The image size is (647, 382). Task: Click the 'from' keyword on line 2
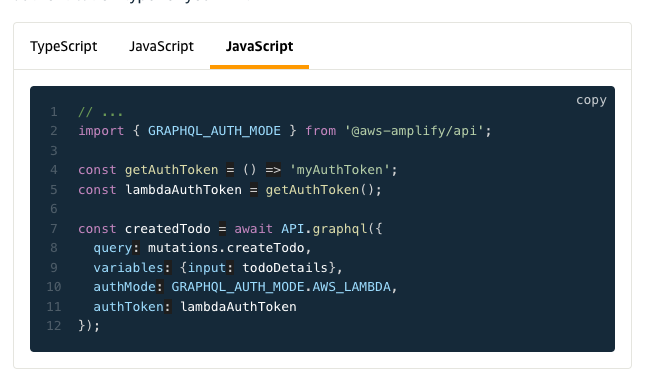point(321,131)
